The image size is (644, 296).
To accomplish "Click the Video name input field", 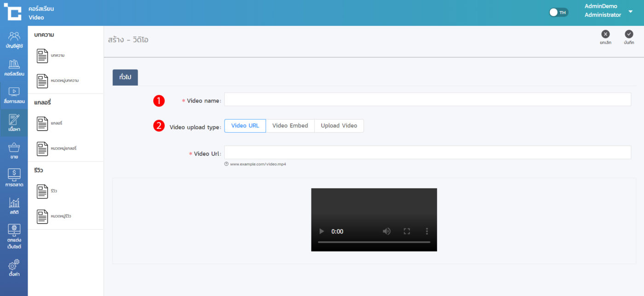I will pos(427,99).
